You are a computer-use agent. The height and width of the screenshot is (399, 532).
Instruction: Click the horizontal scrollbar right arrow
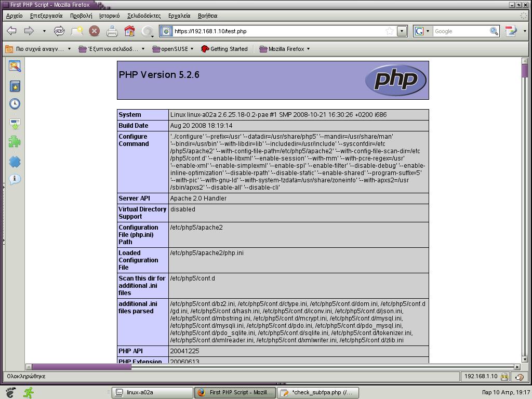(517, 367)
